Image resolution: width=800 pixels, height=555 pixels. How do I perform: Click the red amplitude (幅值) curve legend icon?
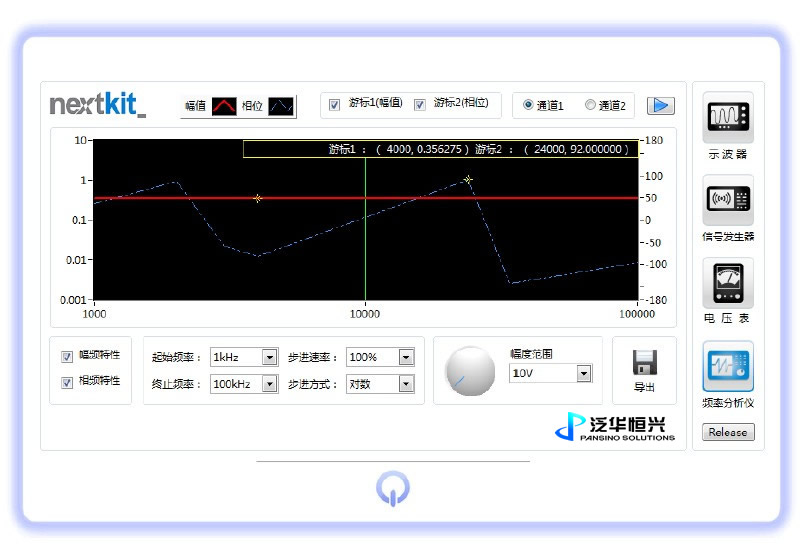(224, 106)
